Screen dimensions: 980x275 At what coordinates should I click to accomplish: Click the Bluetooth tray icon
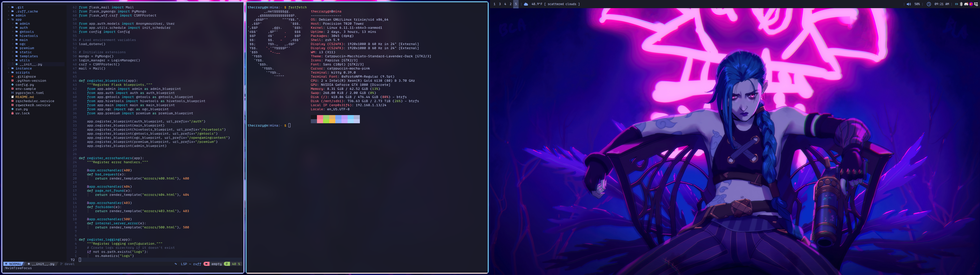click(961, 4)
